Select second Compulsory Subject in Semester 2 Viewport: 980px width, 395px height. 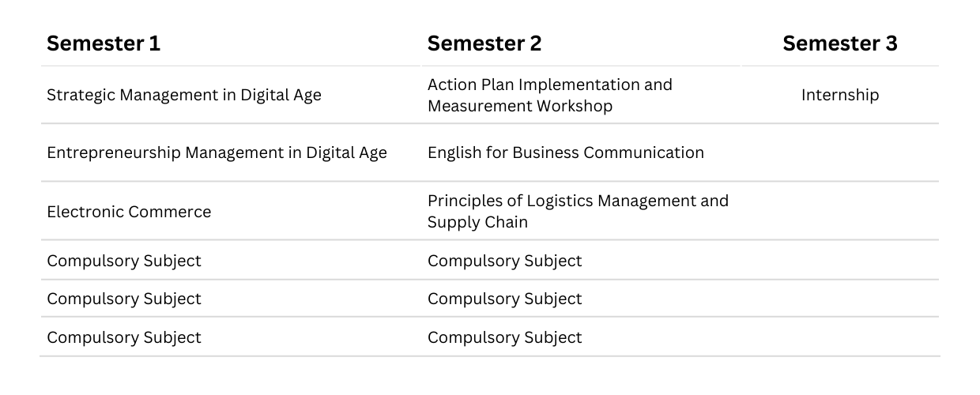point(505,299)
